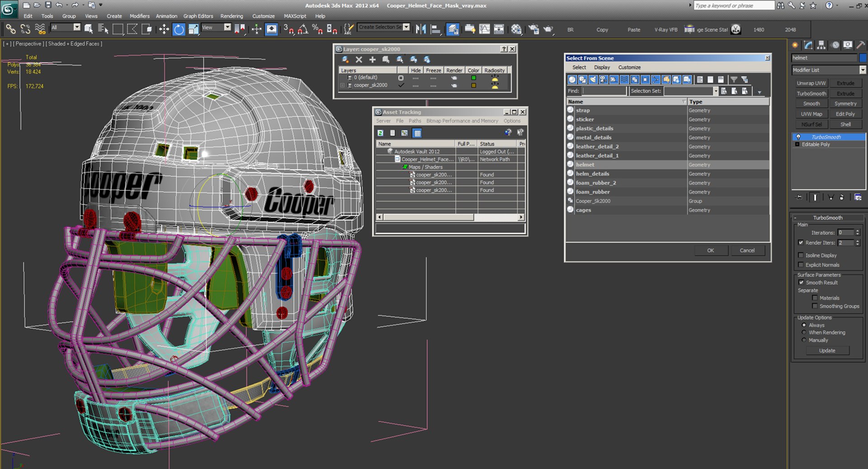Open Create Selection Set dropdown

pos(406,27)
